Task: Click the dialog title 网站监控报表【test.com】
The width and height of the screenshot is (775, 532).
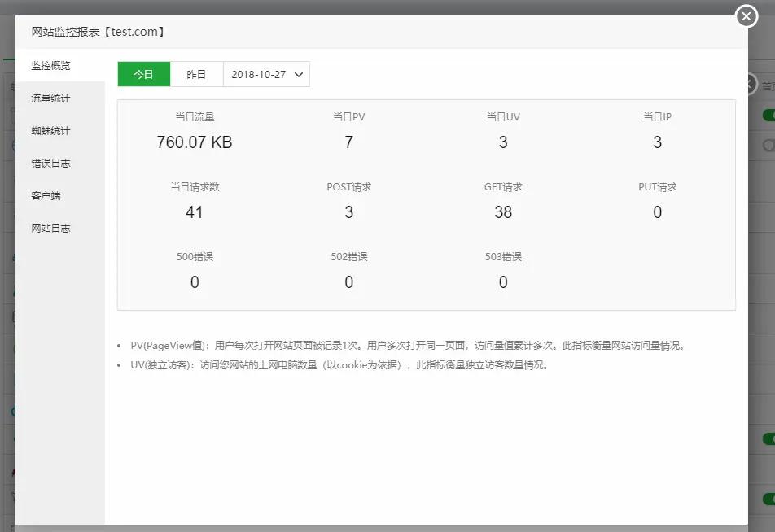Action: [98, 33]
